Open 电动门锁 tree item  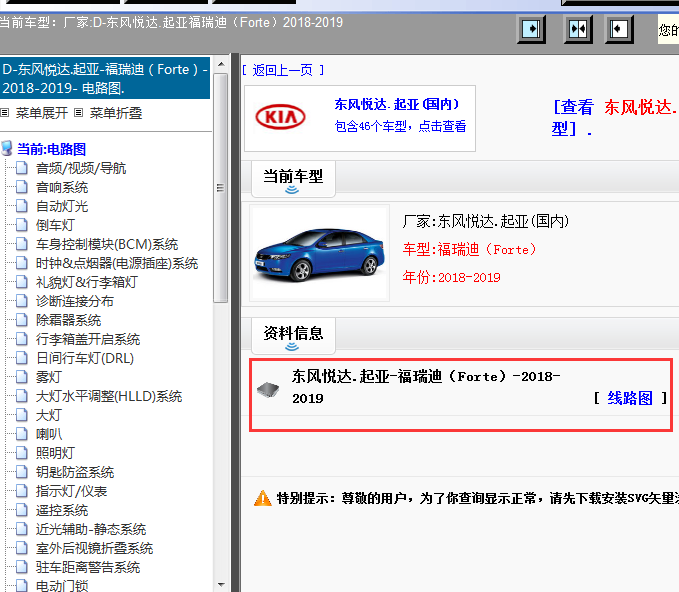coord(62,586)
